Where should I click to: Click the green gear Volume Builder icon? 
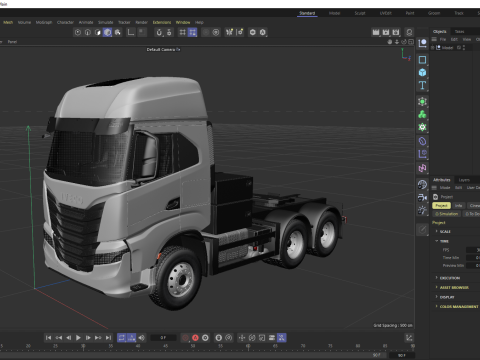[422, 127]
